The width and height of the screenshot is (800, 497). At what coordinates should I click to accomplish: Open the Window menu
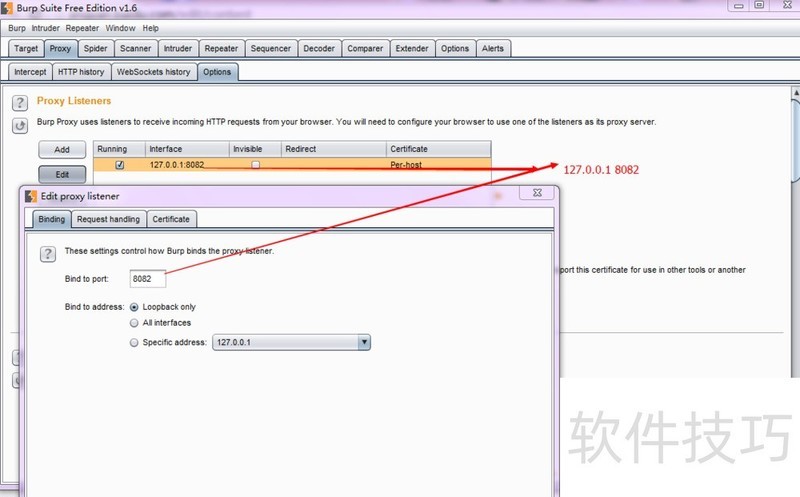coord(120,28)
